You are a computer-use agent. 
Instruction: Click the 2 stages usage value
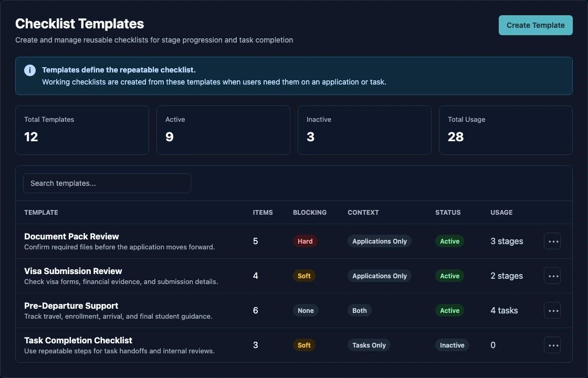pos(507,276)
